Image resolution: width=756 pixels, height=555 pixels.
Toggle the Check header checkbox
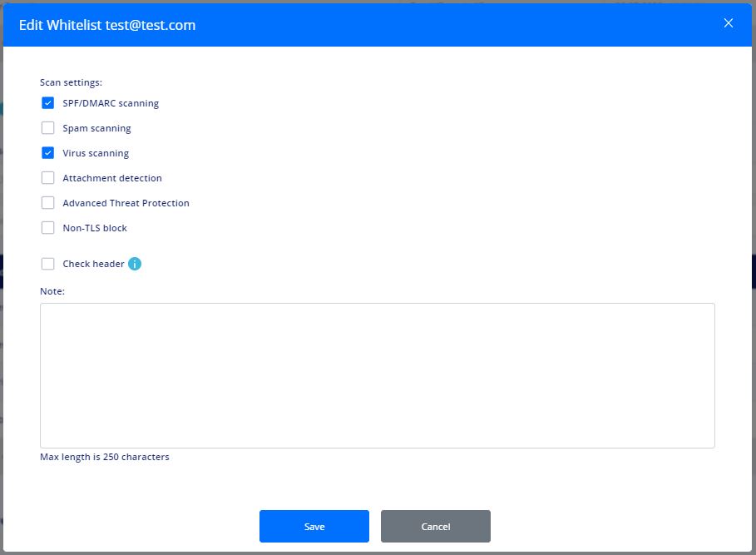(x=47, y=264)
